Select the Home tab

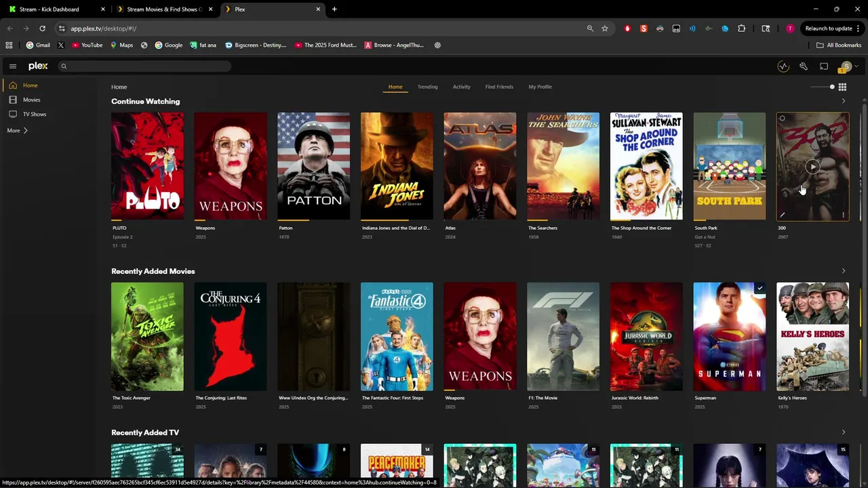pos(395,87)
